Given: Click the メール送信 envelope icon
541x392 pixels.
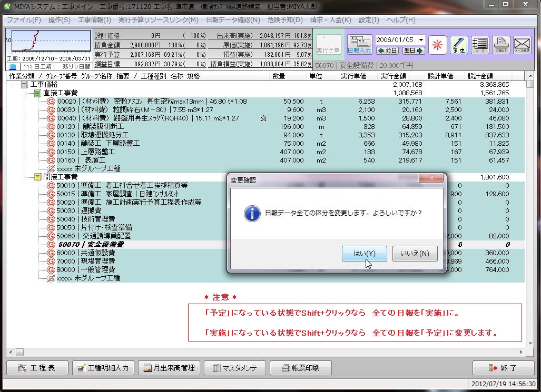Looking at the screenshot, I should click(522, 45).
